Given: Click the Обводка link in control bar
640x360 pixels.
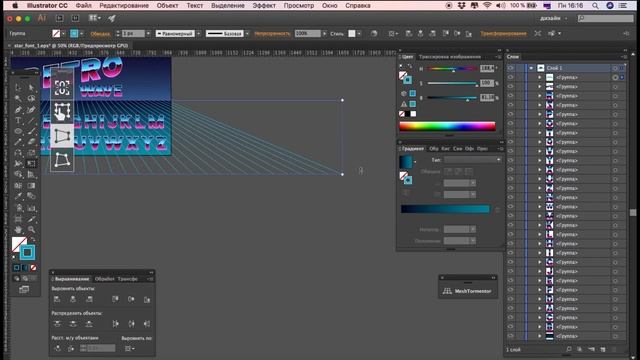Looking at the screenshot, I should (x=100, y=34).
